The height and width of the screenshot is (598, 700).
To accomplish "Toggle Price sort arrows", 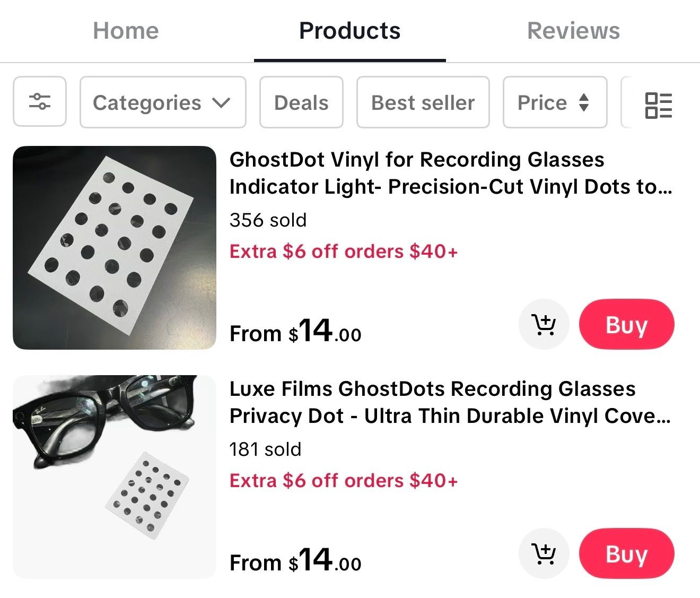I will pos(584,102).
